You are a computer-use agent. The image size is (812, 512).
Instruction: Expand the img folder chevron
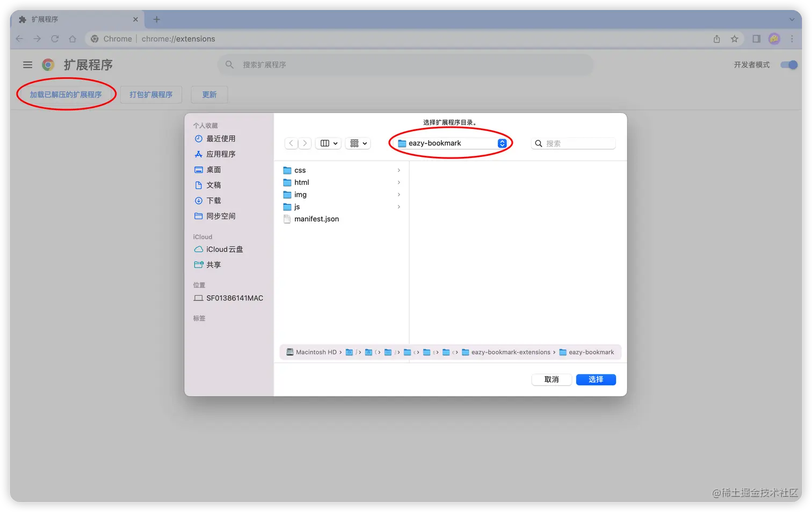tap(398, 194)
